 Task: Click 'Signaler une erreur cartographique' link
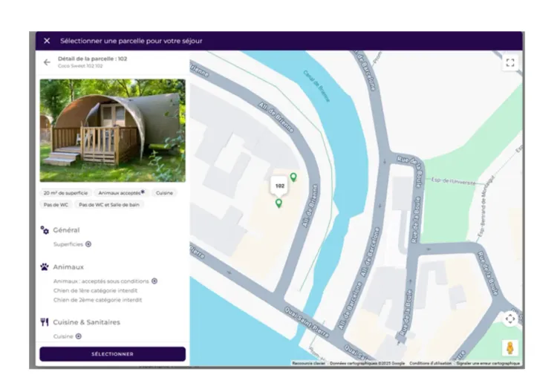(488, 364)
